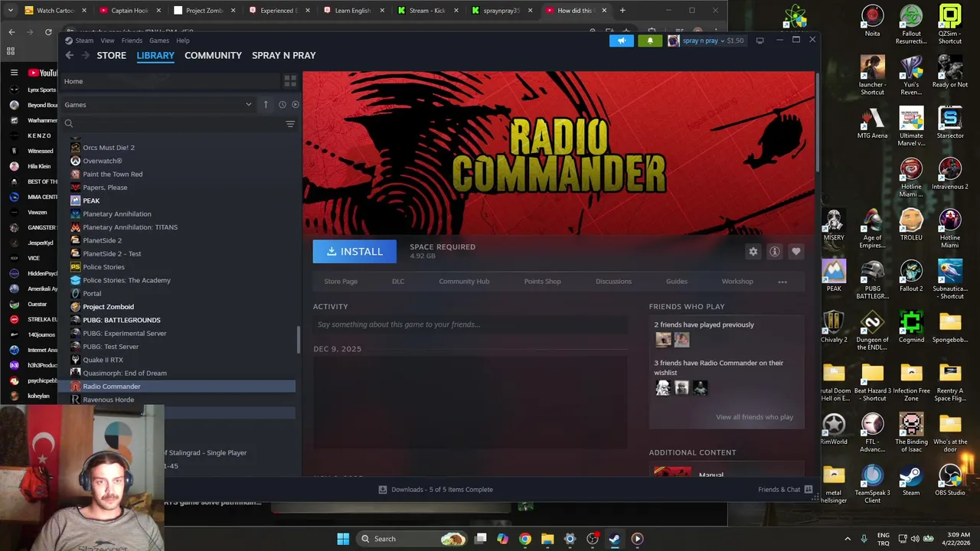Expand the Games collection dropdown
The height and width of the screenshot is (551, 980).
(248, 104)
